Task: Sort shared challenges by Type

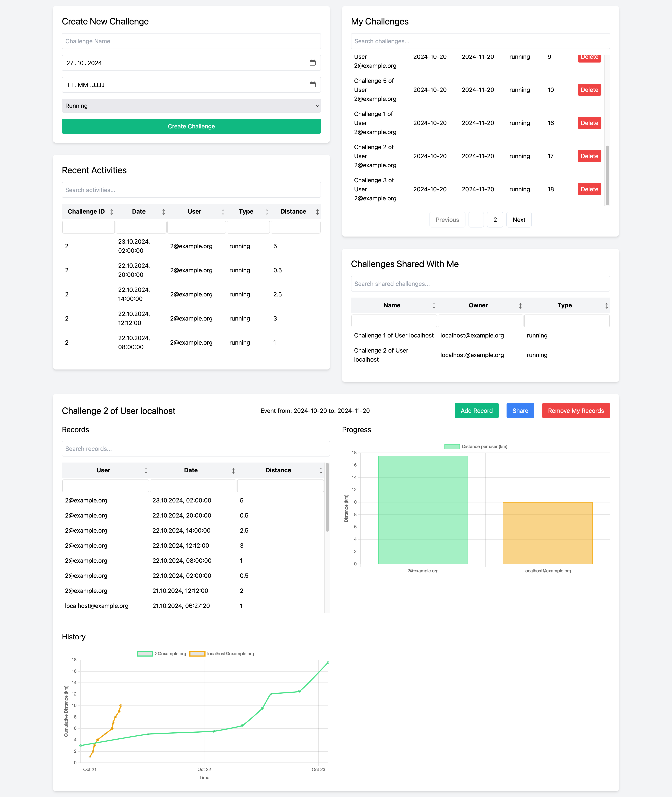Action: [606, 306]
